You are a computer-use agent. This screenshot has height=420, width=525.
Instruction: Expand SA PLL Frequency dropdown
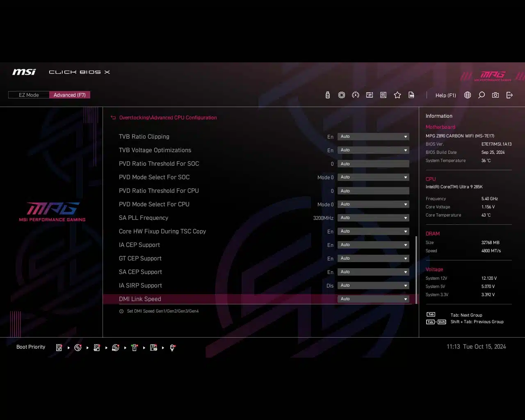(373, 218)
